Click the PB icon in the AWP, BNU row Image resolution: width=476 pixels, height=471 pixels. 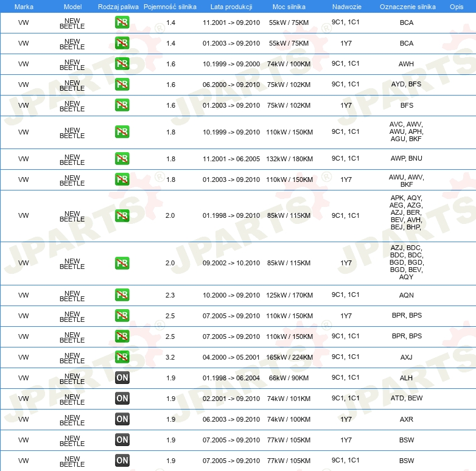(122, 159)
